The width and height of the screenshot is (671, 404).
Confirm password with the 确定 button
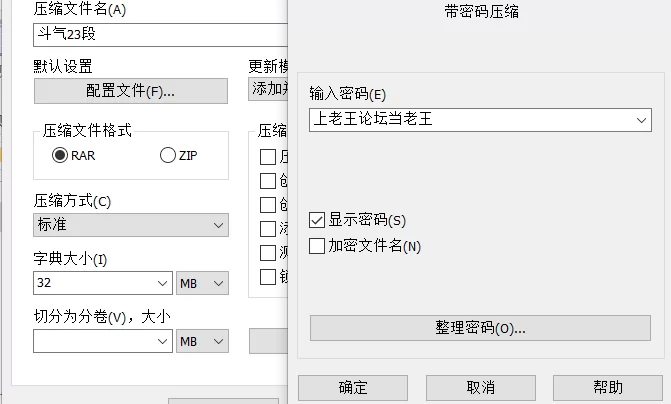pyautogui.click(x=353, y=388)
